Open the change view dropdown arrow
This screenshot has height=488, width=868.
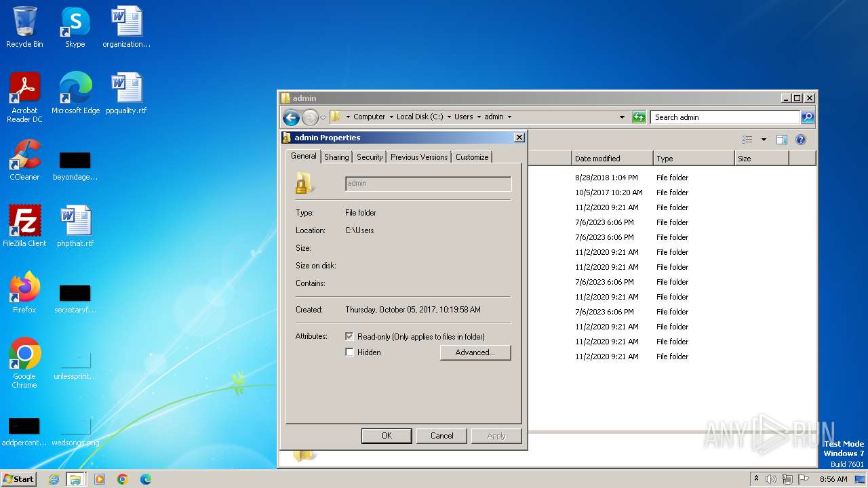pos(764,140)
